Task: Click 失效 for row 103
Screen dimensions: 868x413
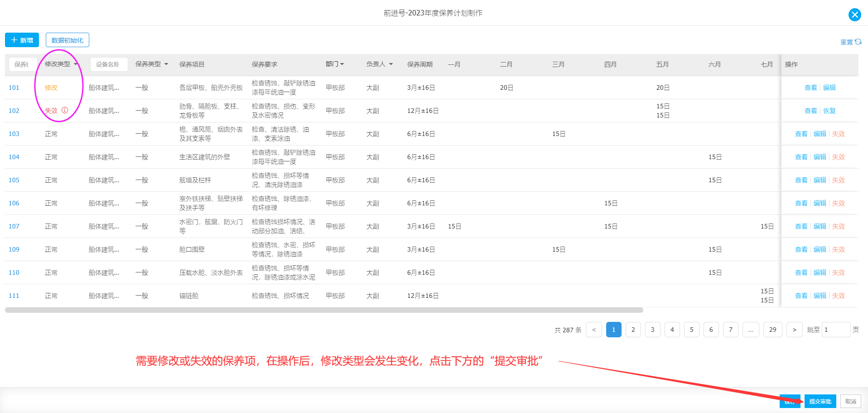Action: click(838, 134)
